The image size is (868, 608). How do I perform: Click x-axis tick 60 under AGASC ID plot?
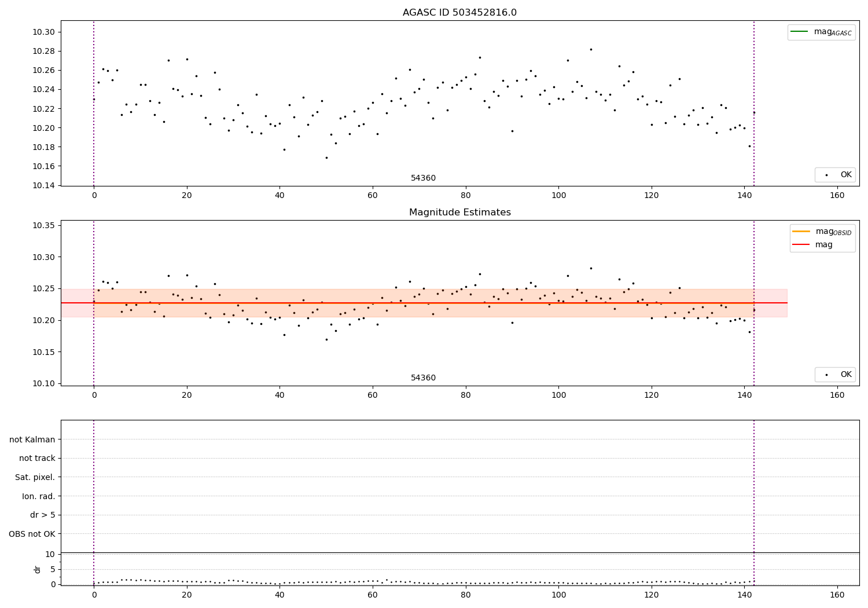click(372, 196)
